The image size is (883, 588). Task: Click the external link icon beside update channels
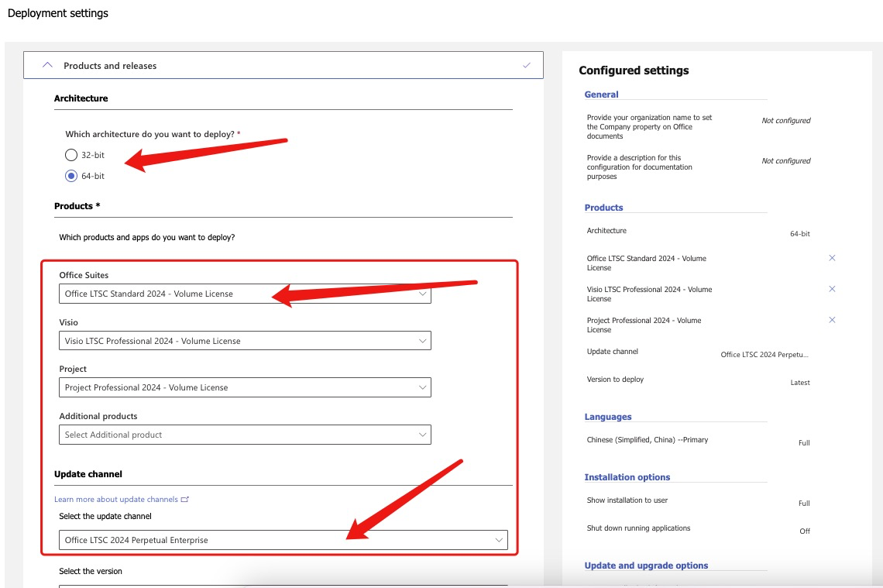point(184,500)
